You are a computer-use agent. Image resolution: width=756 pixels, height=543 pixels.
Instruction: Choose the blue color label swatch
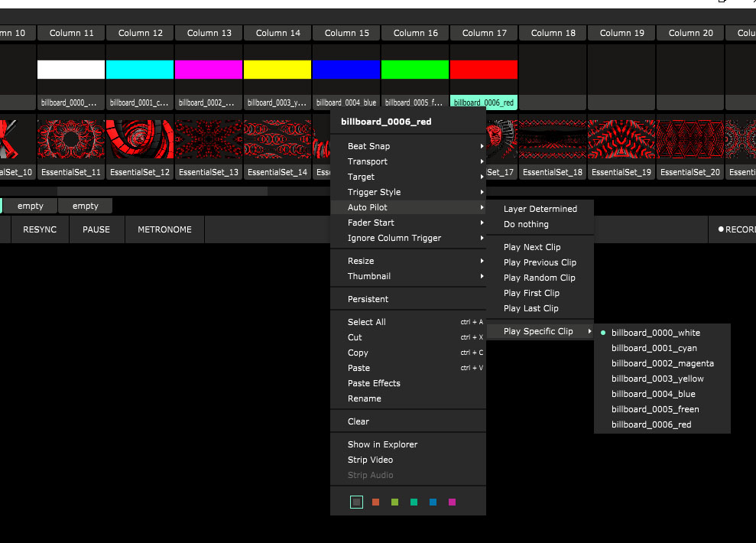(x=433, y=502)
